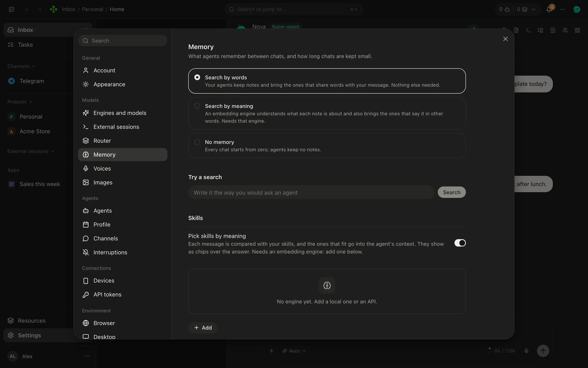The height and width of the screenshot is (368, 588).
Task: Open Account settings
Action: [122, 70]
